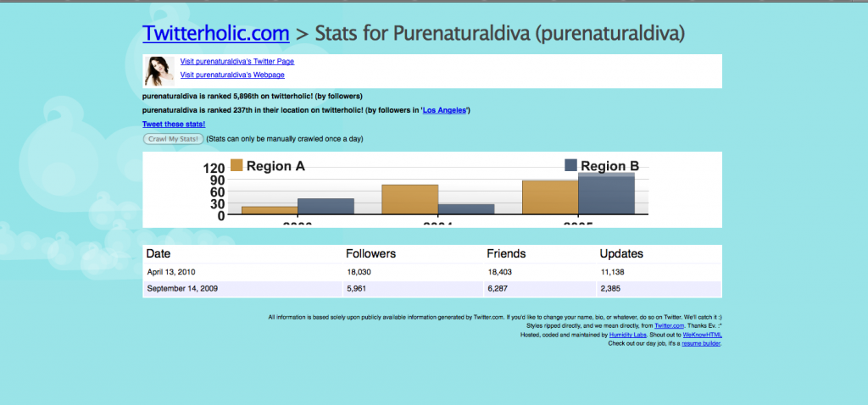Select the 11,138 updates cell

click(659, 272)
